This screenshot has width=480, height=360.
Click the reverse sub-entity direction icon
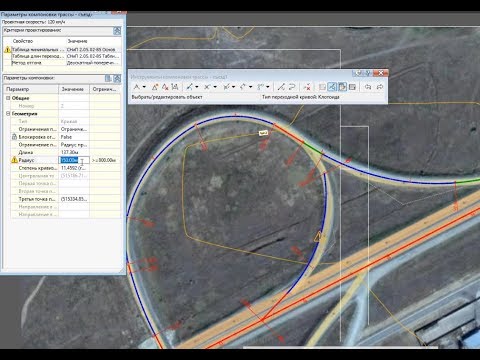tap(292, 87)
